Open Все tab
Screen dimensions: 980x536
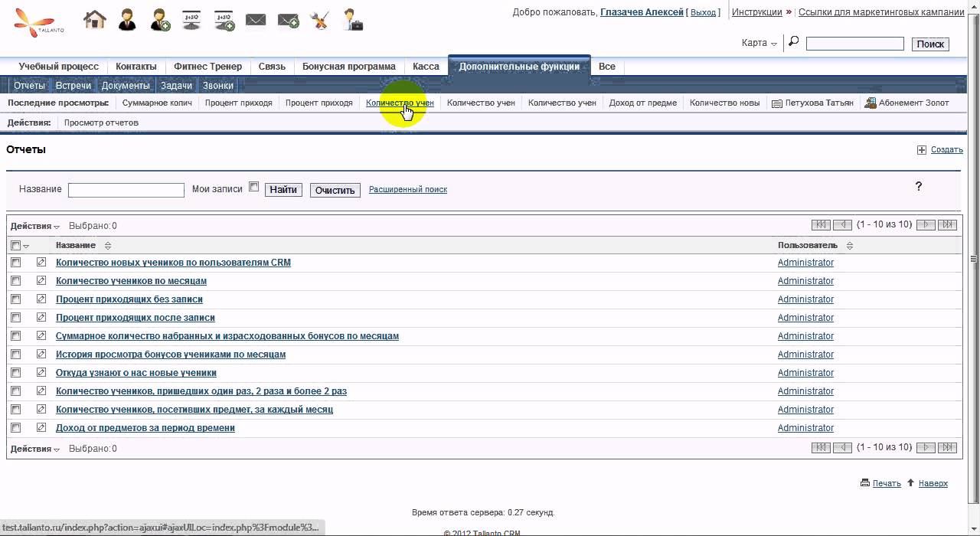point(607,67)
